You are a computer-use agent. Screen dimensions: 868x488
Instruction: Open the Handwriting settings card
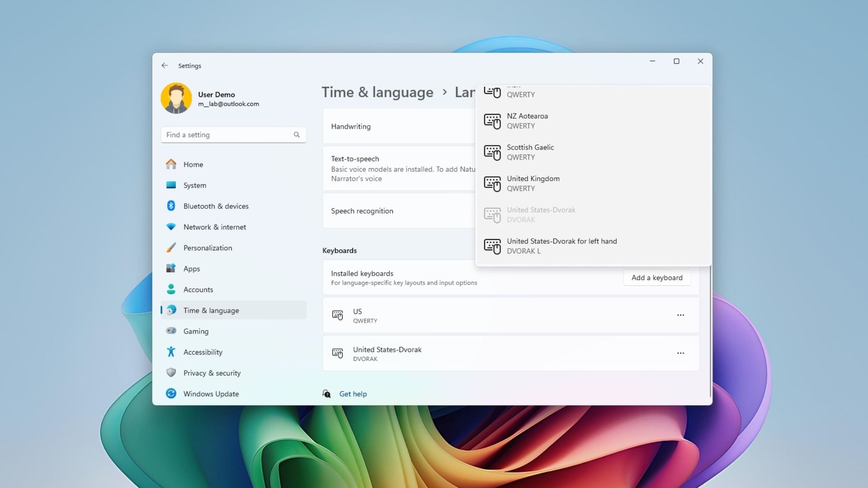(399, 127)
